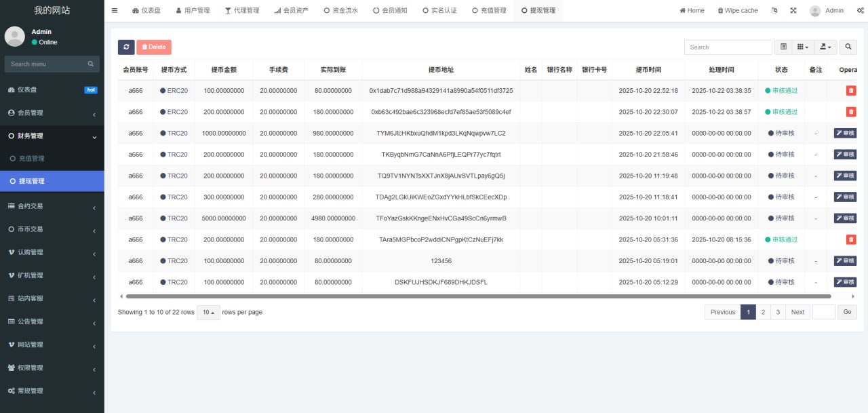868x413 pixels.
Task: Click the Search menu field in sidebar
Action: pos(47,64)
